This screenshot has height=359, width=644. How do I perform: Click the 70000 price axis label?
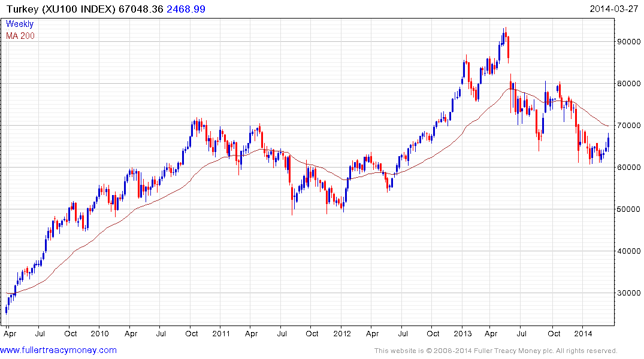click(x=629, y=125)
